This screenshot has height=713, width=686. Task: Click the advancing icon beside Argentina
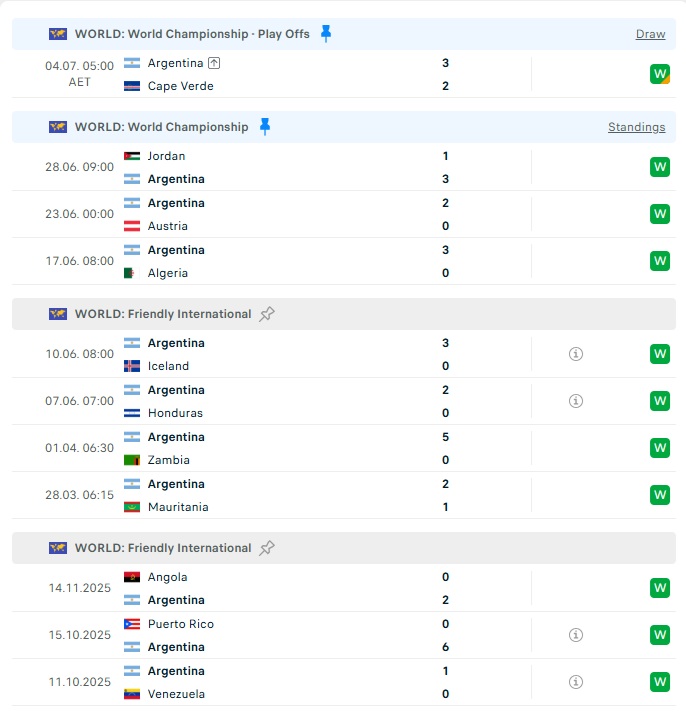point(214,63)
